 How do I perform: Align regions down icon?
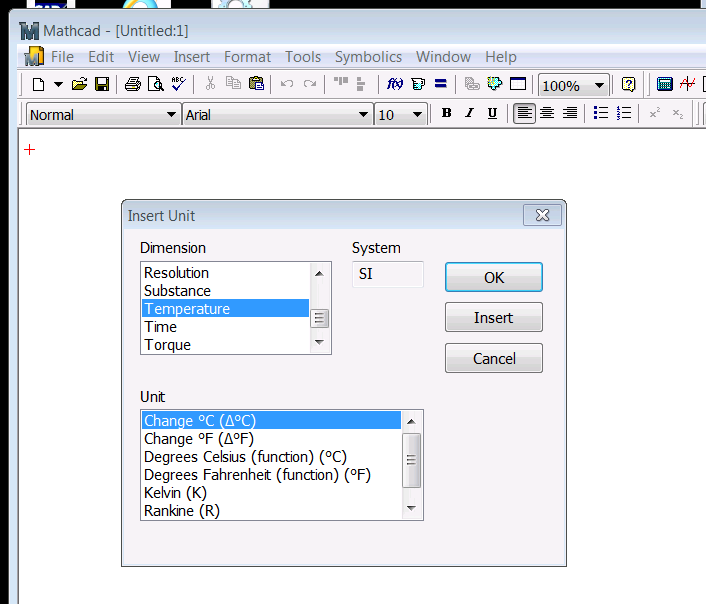[x=361, y=84]
